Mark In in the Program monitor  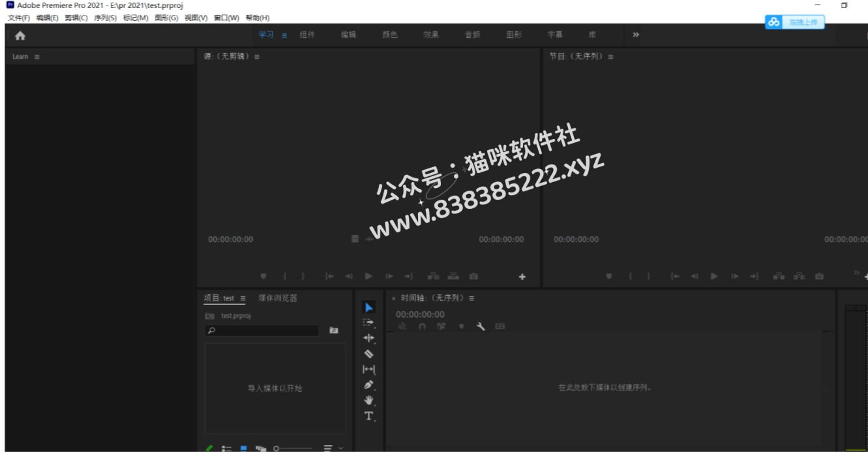[630, 276]
